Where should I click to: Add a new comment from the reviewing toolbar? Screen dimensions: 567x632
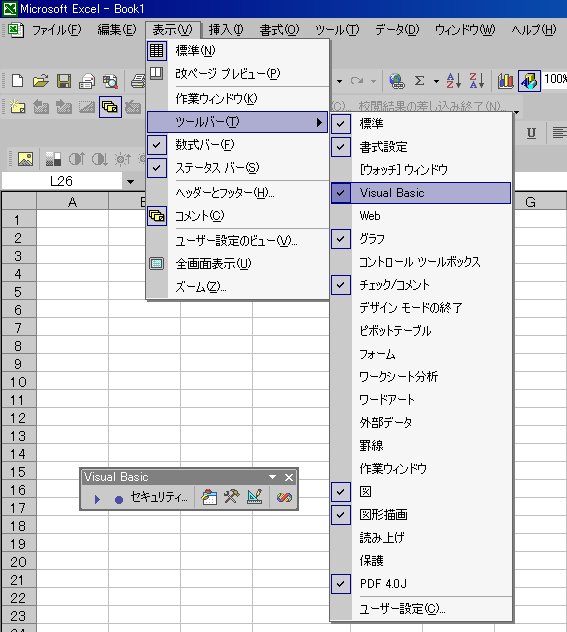coord(17,107)
